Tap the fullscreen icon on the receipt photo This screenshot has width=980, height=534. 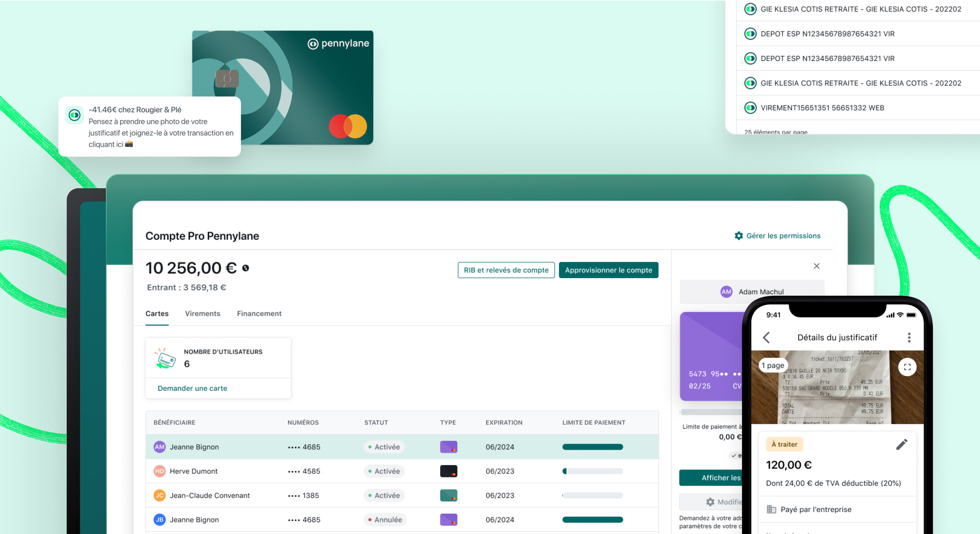(x=907, y=367)
